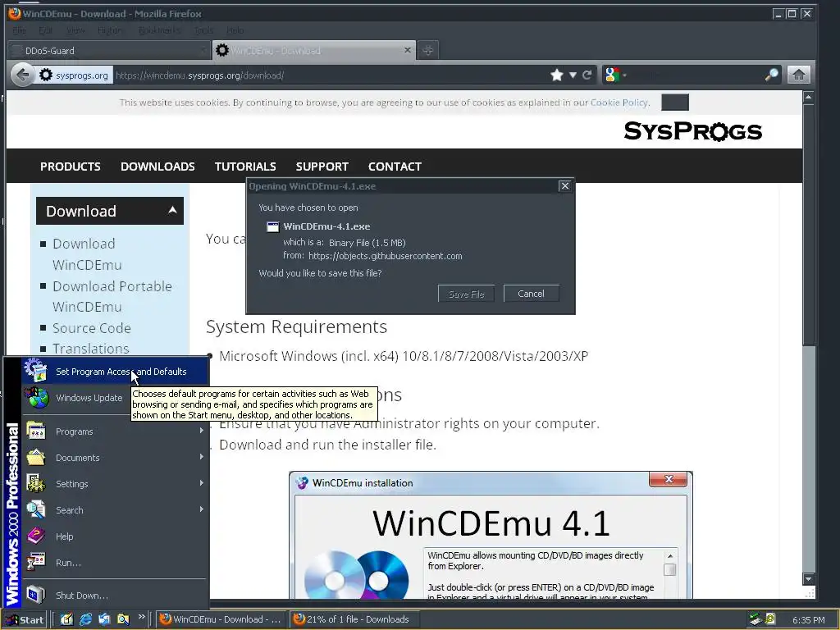Go to Firefox Home button
Image resolution: width=840 pixels, height=630 pixels.
(798, 75)
